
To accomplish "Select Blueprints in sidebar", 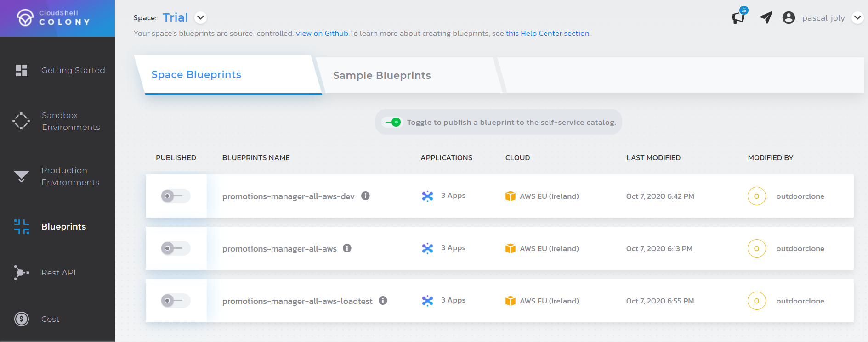I will pyautogui.click(x=63, y=226).
